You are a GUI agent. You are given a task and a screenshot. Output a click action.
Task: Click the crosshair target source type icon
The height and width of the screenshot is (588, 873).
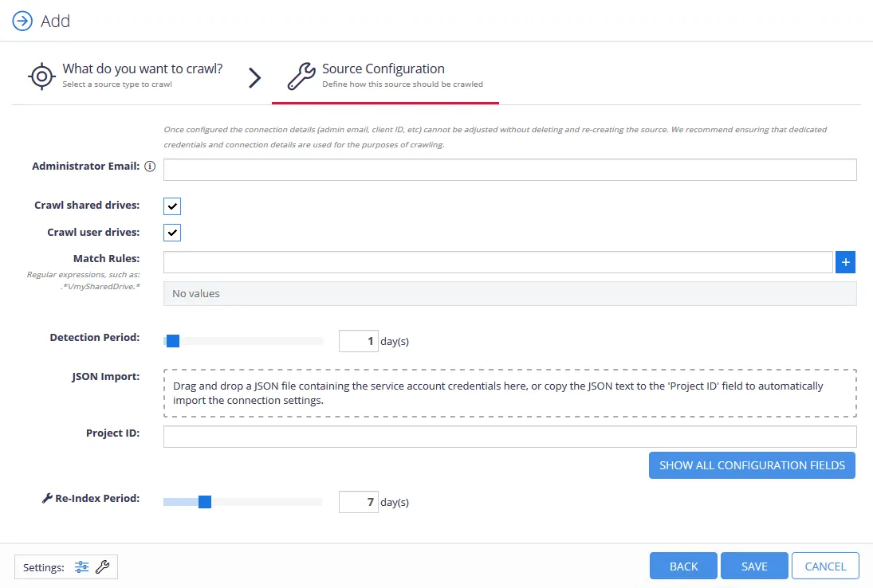point(41,76)
